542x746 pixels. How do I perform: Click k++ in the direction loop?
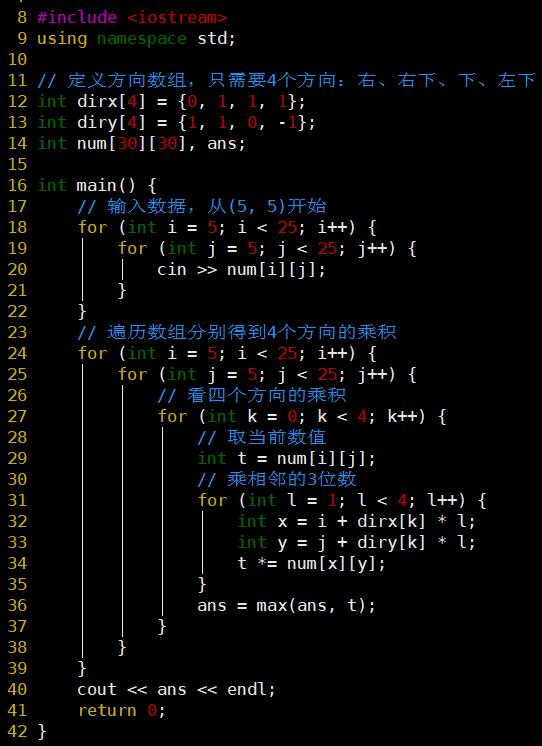tap(402, 416)
